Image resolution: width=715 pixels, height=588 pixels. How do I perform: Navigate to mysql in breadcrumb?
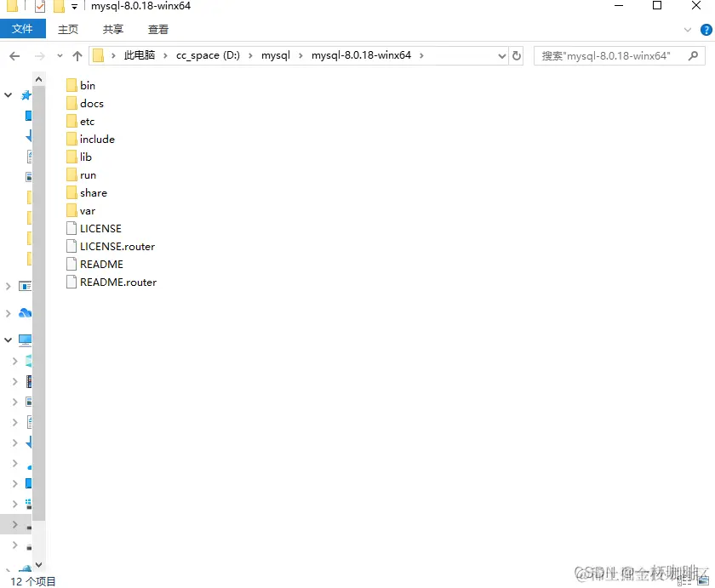(x=276, y=55)
